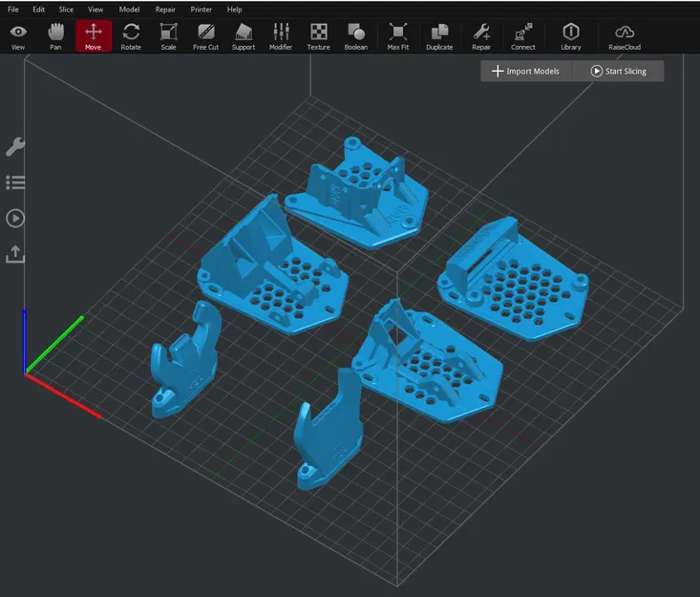Select the View tool eye icon
Viewport: 700px width, 597px height.
tap(18, 36)
